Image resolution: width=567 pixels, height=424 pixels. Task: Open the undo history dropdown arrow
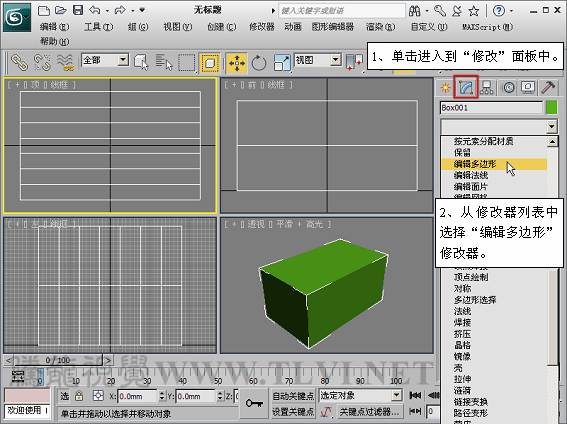[x=107, y=11]
